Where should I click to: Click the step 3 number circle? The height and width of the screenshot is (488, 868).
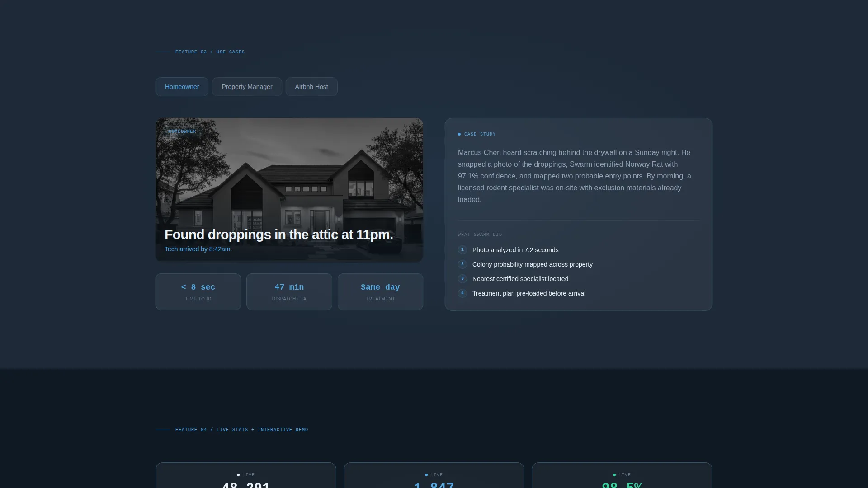(462, 279)
